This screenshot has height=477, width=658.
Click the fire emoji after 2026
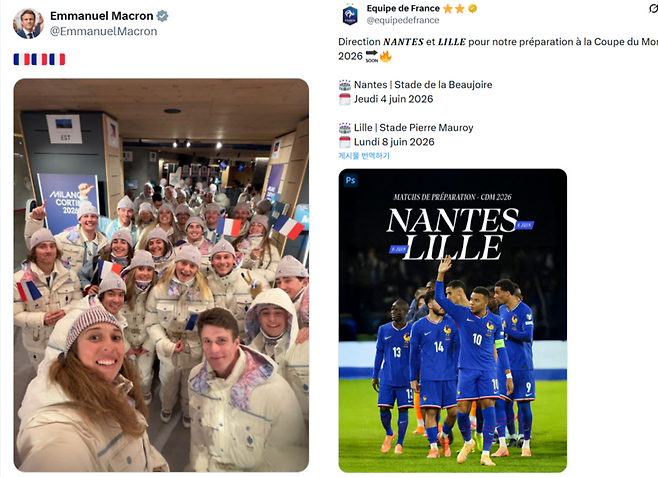385,56
